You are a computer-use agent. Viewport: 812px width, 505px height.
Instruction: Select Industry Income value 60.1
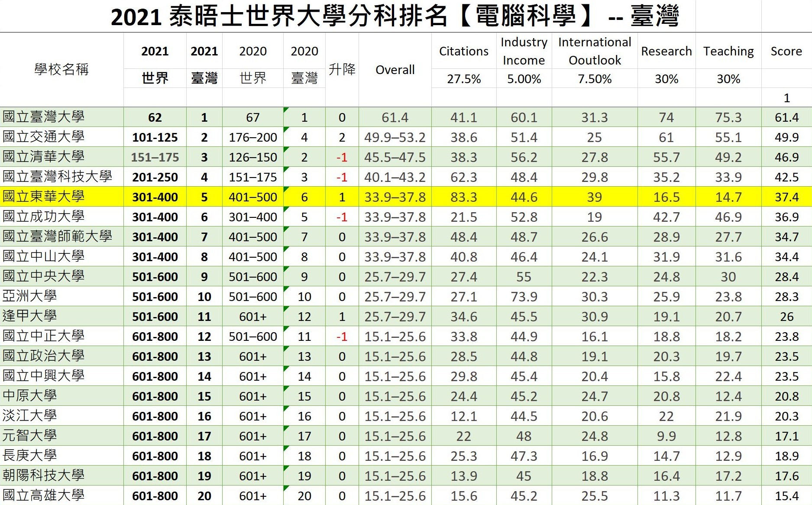click(524, 117)
